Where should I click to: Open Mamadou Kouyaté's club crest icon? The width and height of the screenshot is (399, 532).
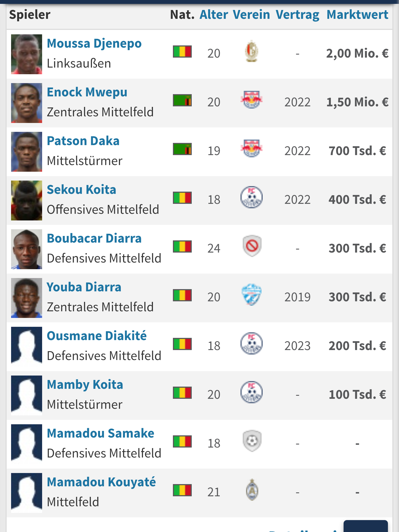tap(252, 490)
